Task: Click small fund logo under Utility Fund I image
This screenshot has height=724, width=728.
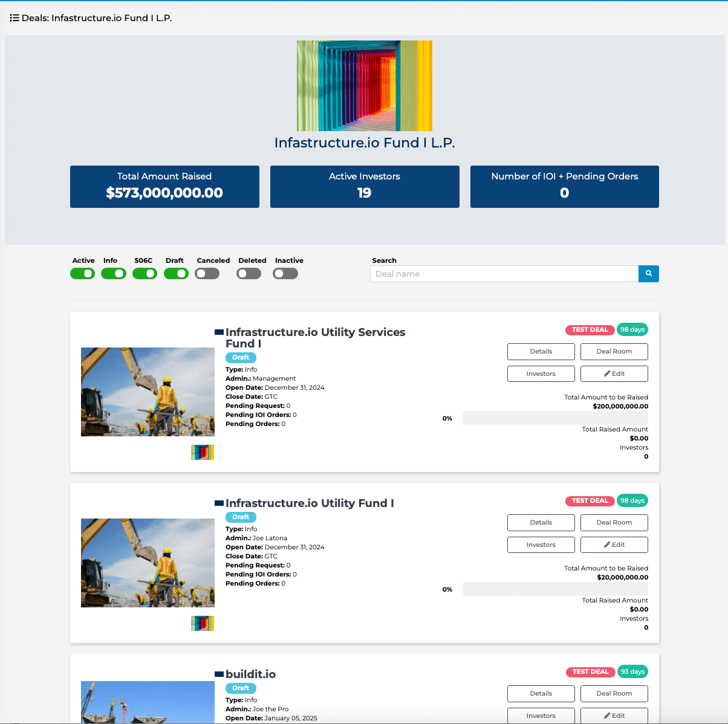Action: coord(203,623)
